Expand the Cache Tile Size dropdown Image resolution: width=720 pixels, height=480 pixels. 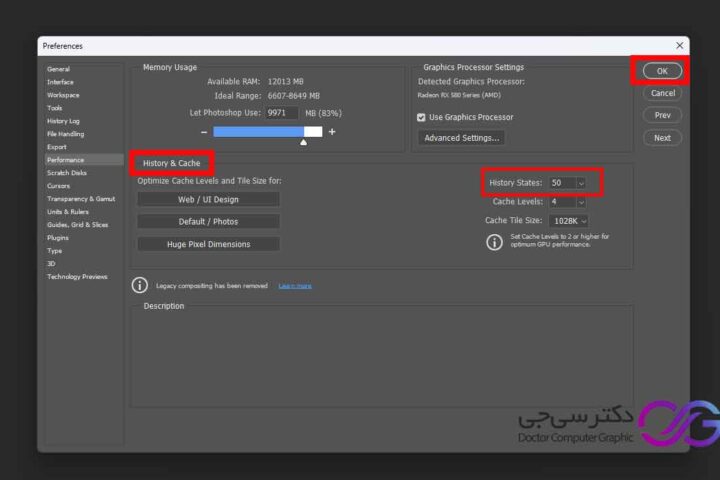pos(569,221)
